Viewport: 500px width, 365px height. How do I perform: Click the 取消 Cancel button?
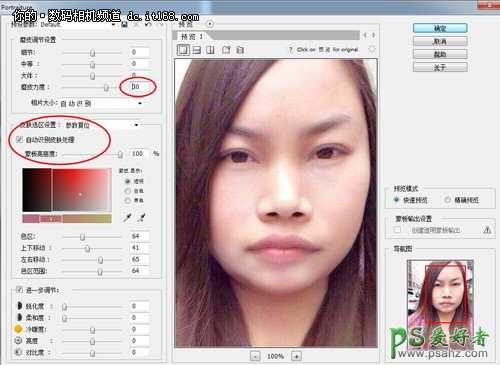[x=440, y=41]
